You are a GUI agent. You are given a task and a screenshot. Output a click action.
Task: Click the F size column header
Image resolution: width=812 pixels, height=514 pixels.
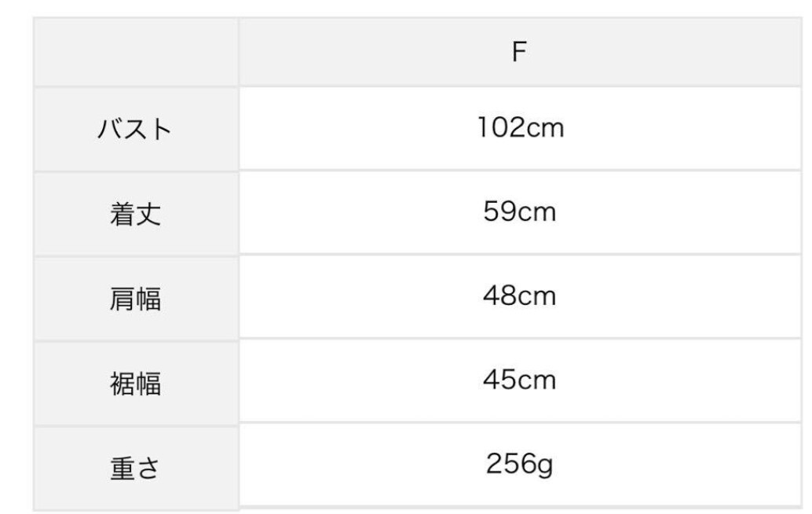pos(518,53)
